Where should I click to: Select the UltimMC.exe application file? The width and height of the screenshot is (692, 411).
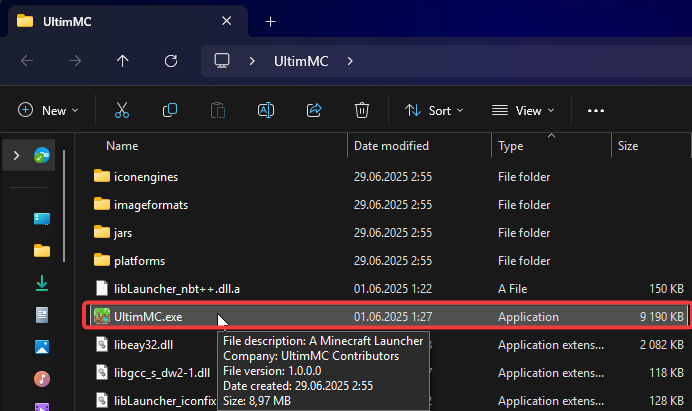tap(386, 317)
